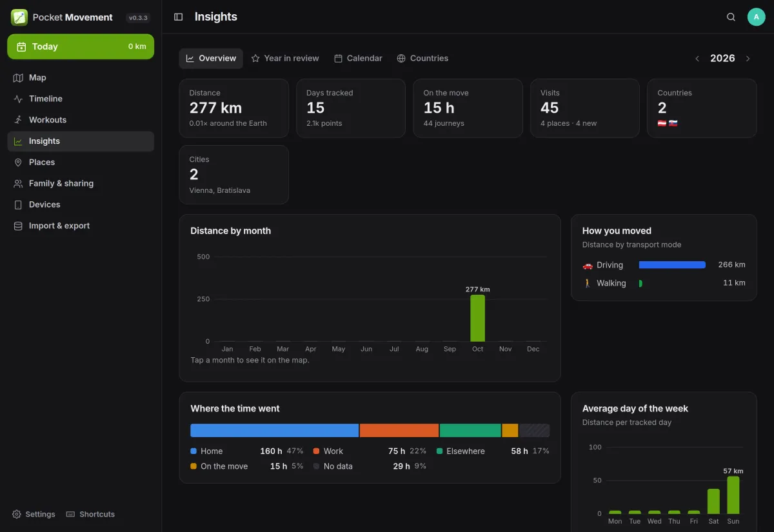Screen dimensions: 774x532
Task: Switch to the Year in review tab
Action: pyautogui.click(x=285, y=58)
